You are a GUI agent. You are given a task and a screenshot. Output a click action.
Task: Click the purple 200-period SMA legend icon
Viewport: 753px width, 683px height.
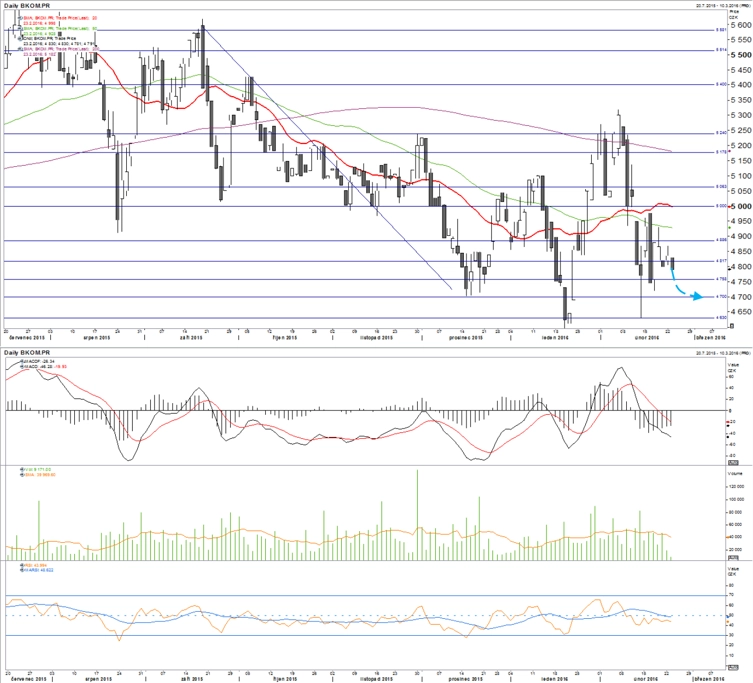(21, 49)
